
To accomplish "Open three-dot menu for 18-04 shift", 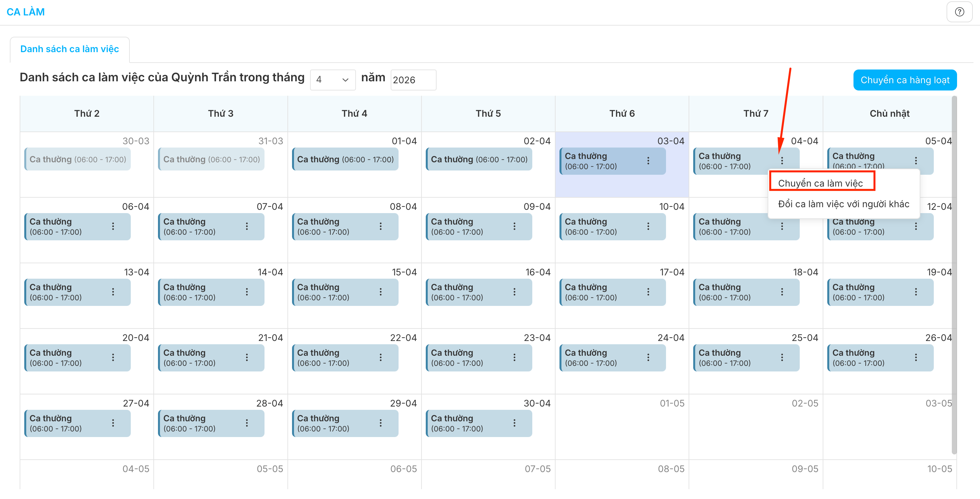I will pyautogui.click(x=782, y=291).
